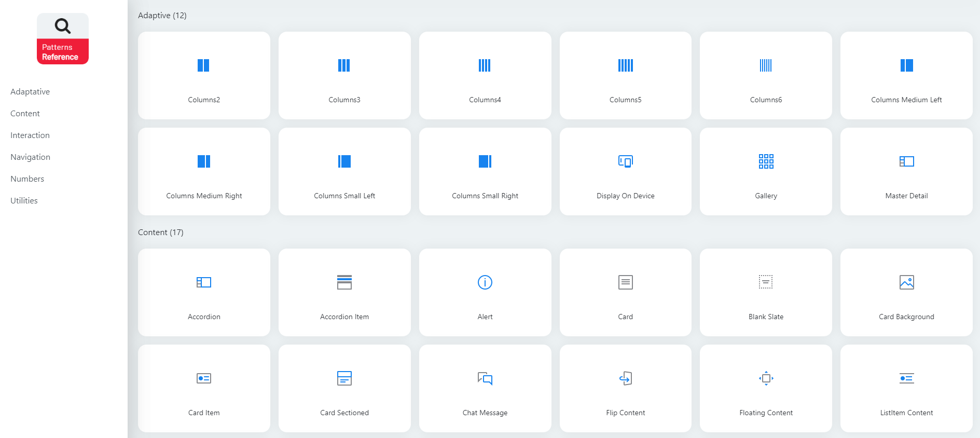Open the Master Detail icon
The width and height of the screenshot is (980, 438).
tap(907, 161)
